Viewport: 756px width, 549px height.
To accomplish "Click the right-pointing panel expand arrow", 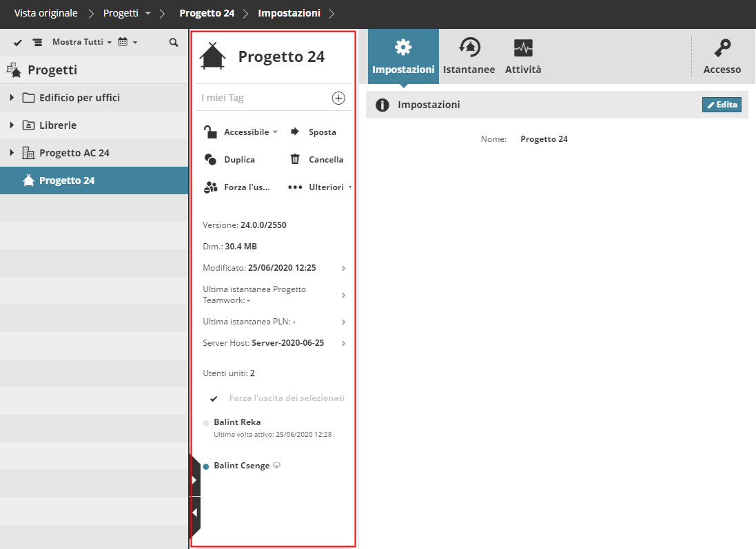I will [194, 480].
